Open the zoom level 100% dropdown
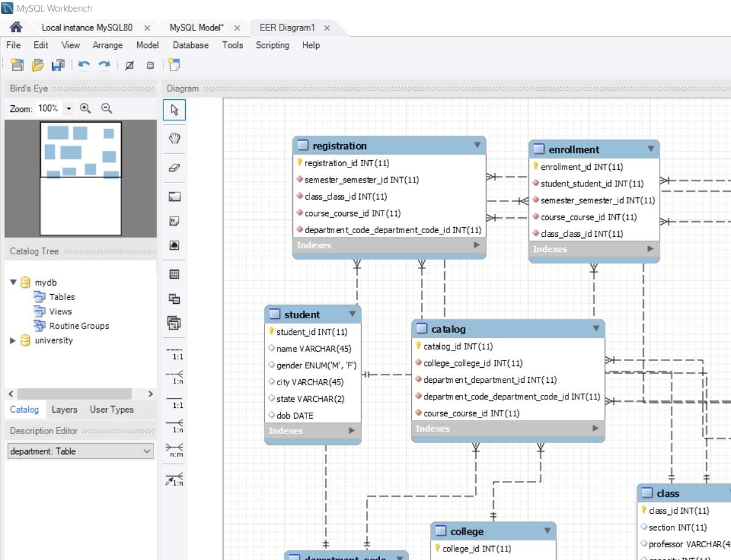The image size is (731, 560). coord(68,108)
